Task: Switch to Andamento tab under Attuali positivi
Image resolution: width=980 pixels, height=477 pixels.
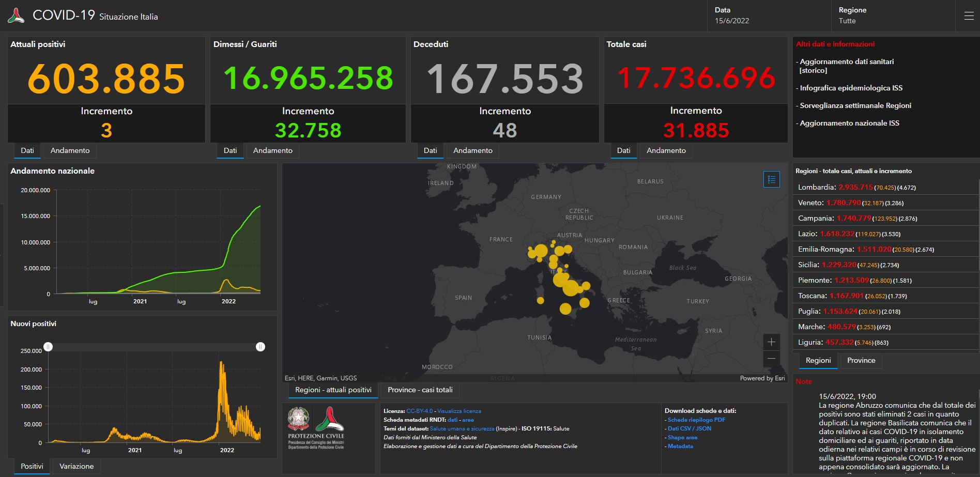Action: (70, 150)
